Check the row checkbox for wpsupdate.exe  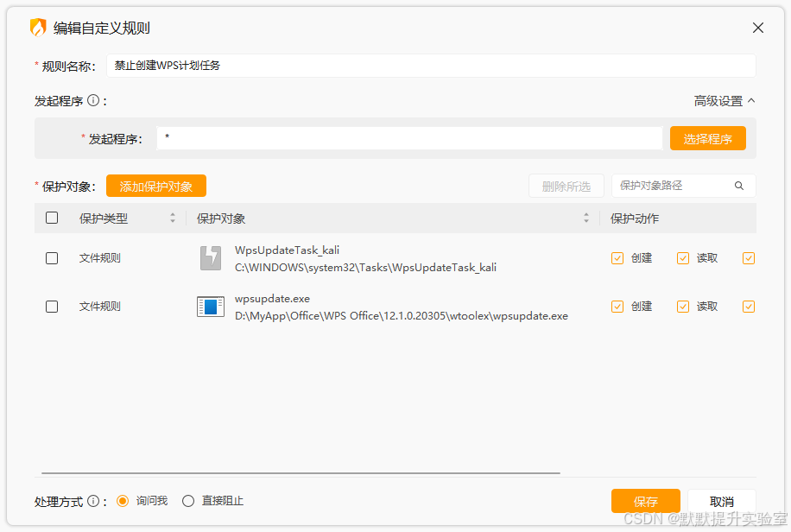pyautogui.click(x=52, y=307)
